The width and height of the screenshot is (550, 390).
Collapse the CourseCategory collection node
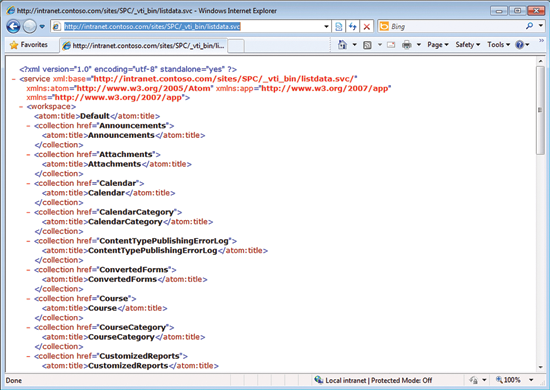click(28, 327)
